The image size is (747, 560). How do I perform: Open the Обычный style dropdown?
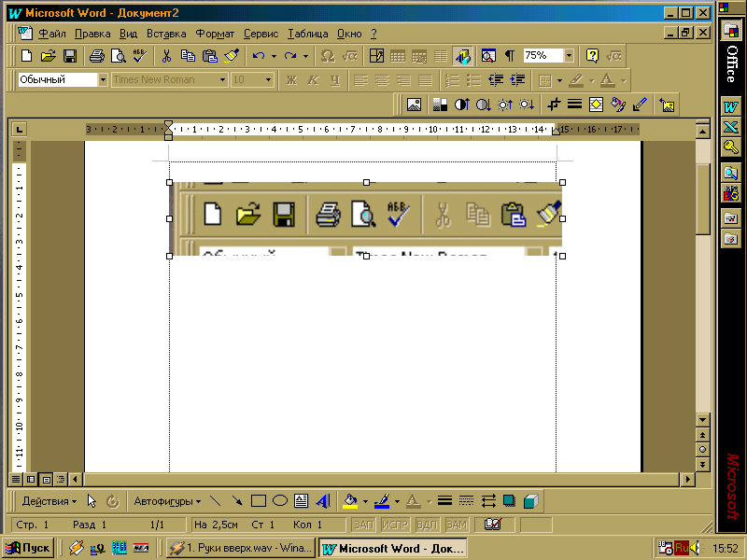tap(103, 80)
